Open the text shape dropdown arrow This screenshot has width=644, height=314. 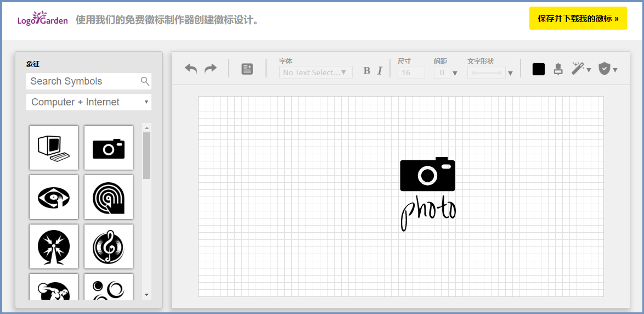click(510, 74)
